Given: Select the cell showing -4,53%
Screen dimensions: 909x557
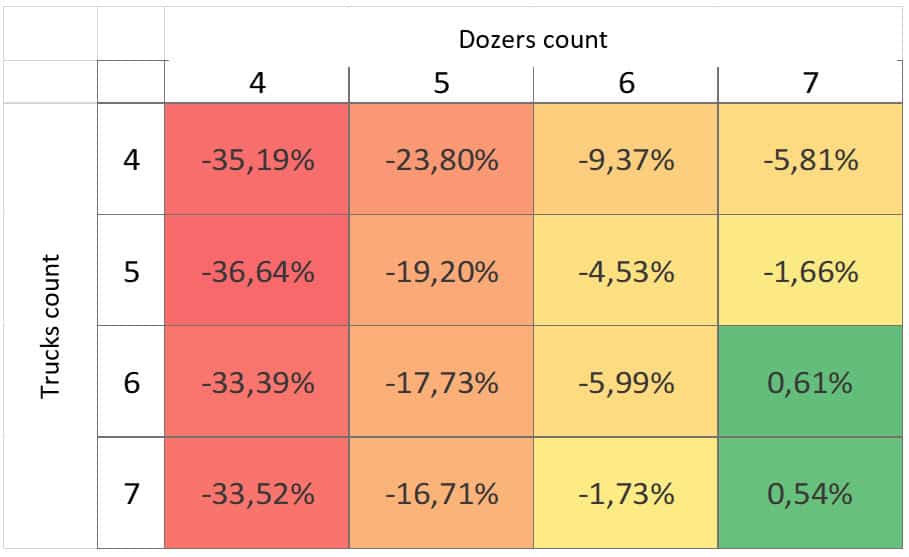Looking at the screenshot, I should 626,271.
